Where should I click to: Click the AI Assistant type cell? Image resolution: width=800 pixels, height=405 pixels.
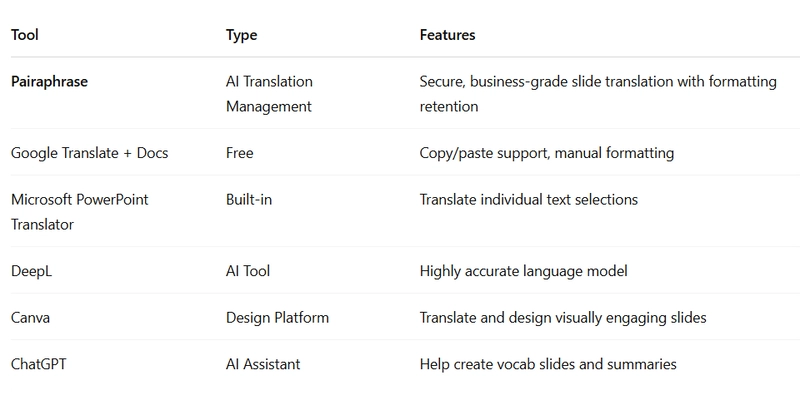pos(263,364)
